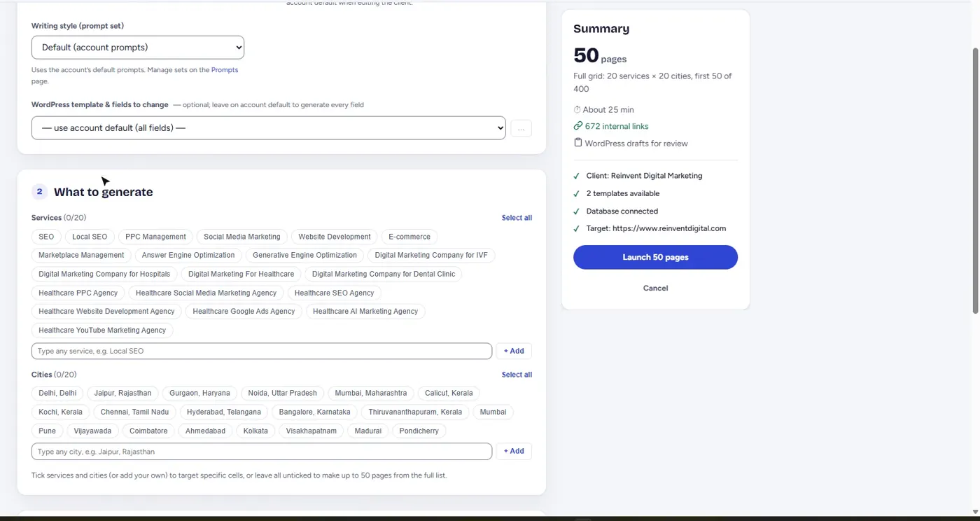
Task: Toggle the Bangalore, Karnataka city chip
Action: (315, 412)
